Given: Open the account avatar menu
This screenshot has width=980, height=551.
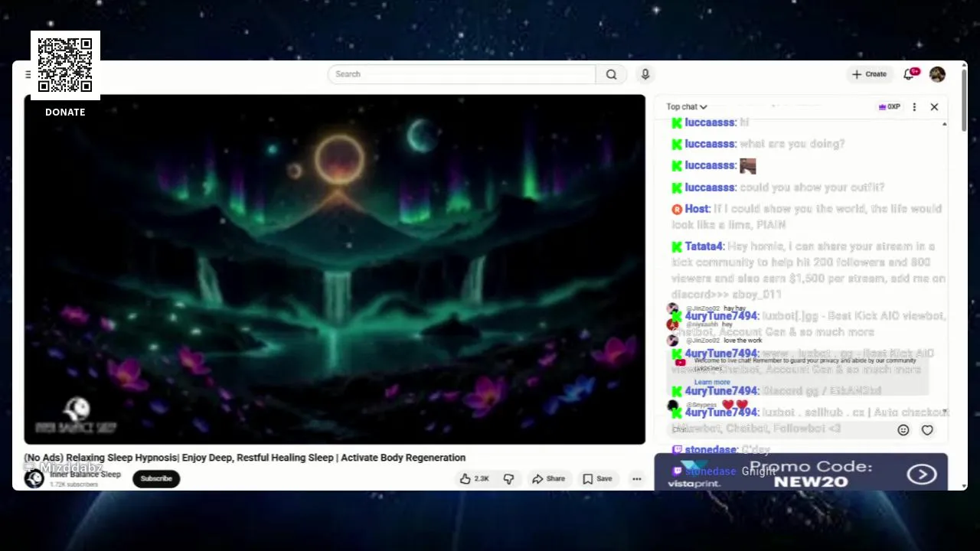Looking at the screenshot, I should 937,74.
